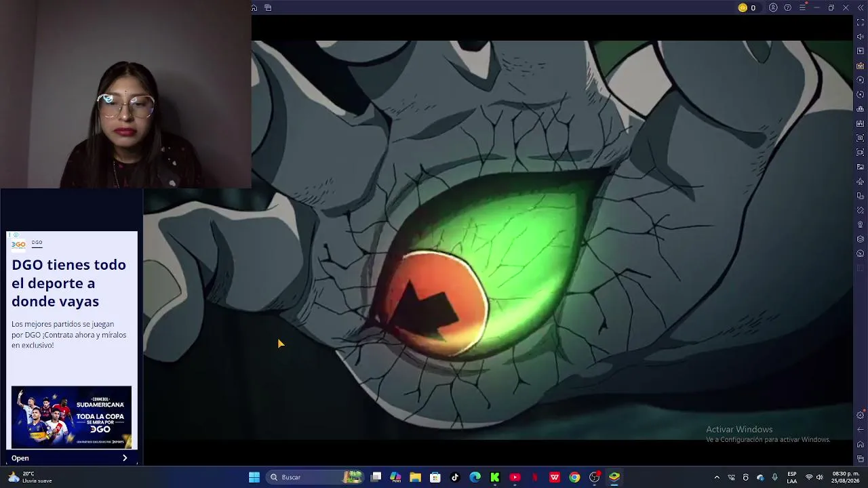Show hidden system tray icons

click(x=717, y=477)
